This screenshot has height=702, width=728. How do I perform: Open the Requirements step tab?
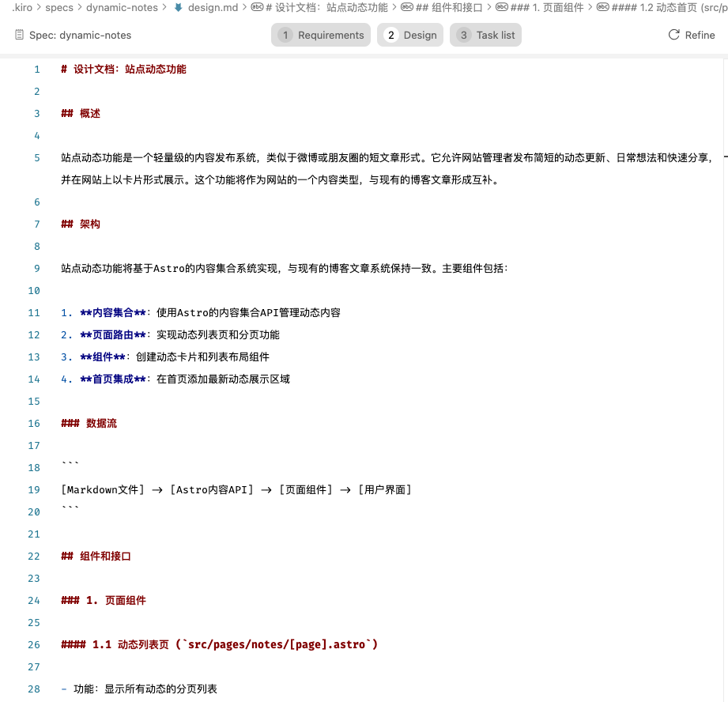point(321,36)
